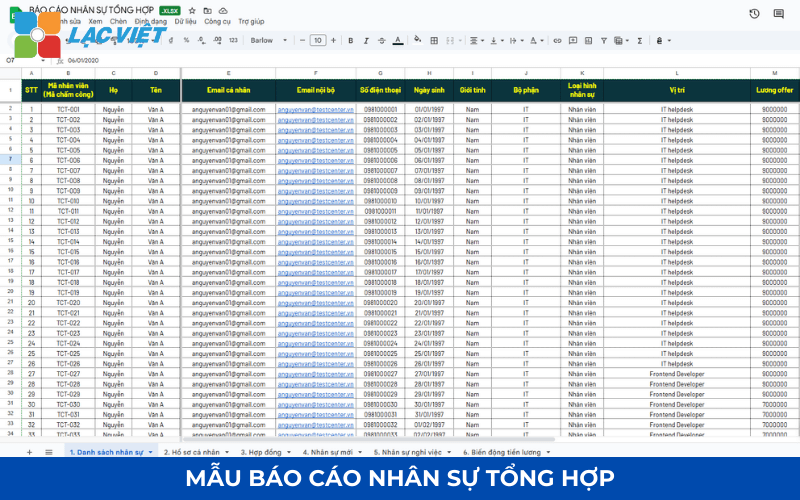Open filter views dropdown
The image size is (800, 500).
click(621, 40)
